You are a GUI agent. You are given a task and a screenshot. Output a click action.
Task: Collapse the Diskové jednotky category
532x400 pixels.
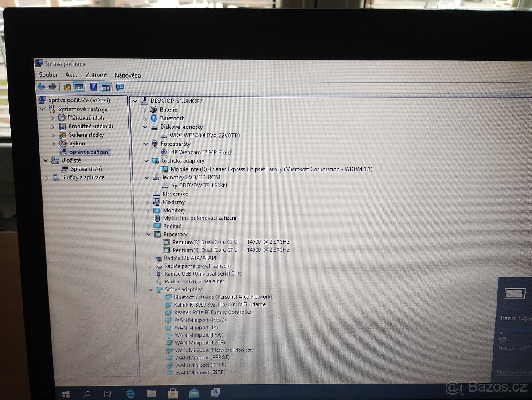(x=146, y=127)
